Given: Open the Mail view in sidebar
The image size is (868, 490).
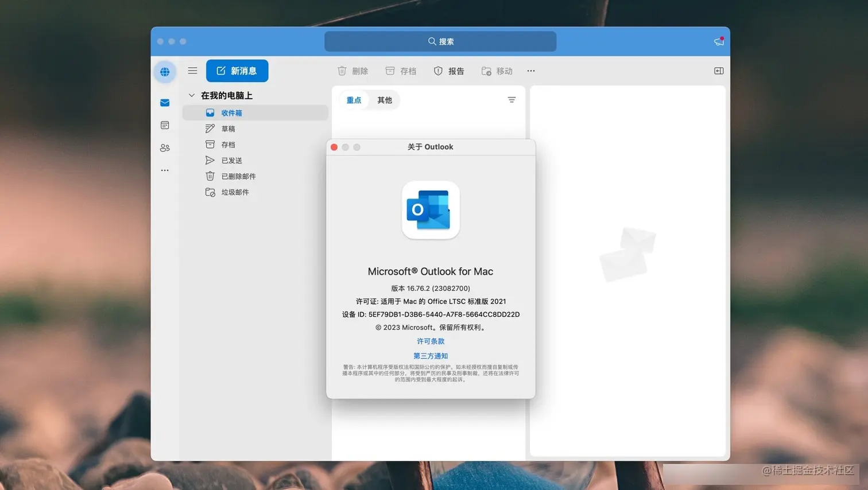Looking at the screenshot, I should tap(165, 103).
